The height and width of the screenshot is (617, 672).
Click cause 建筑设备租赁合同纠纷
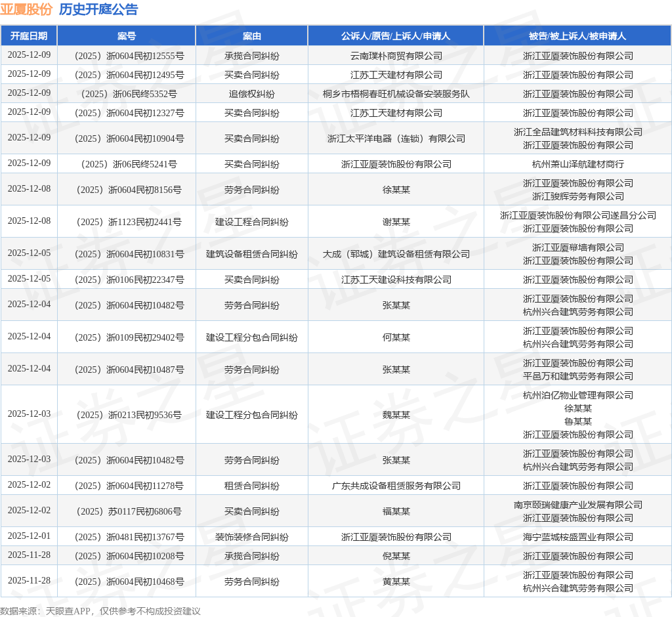click(251, 254)
